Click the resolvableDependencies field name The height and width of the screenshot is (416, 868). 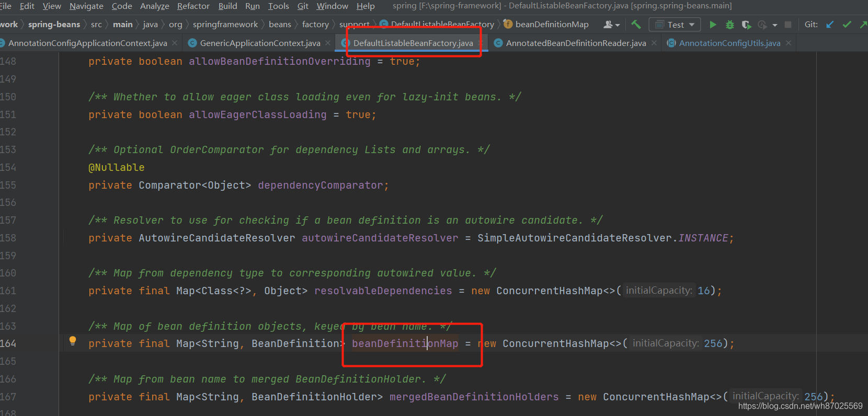(x=383, y=291)
